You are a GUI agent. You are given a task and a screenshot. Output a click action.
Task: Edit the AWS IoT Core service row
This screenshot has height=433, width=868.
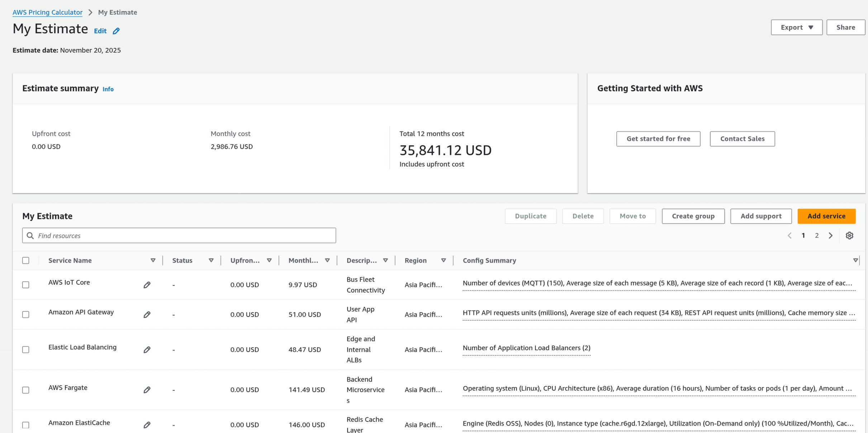(147, 285)
